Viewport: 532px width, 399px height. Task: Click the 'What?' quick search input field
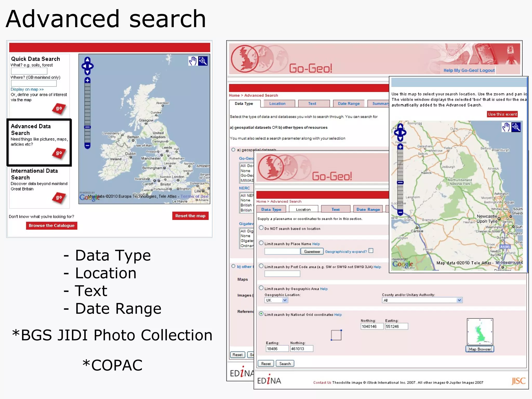click(29, 71)
